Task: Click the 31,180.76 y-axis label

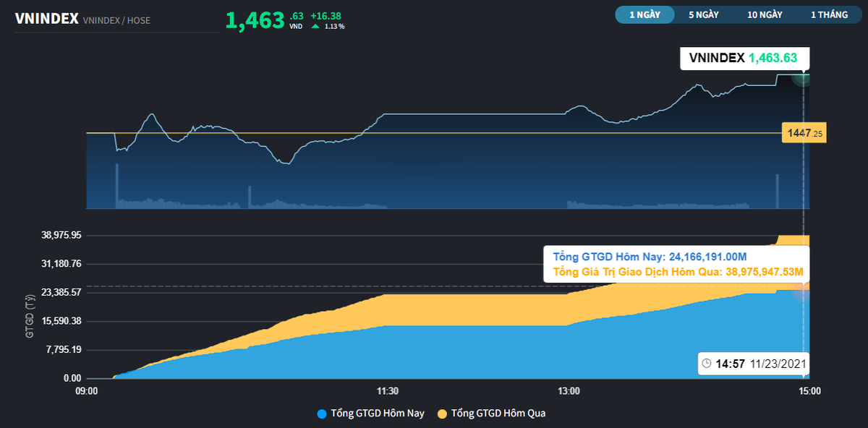Action: pyautogui.click(x=61, y=264)
